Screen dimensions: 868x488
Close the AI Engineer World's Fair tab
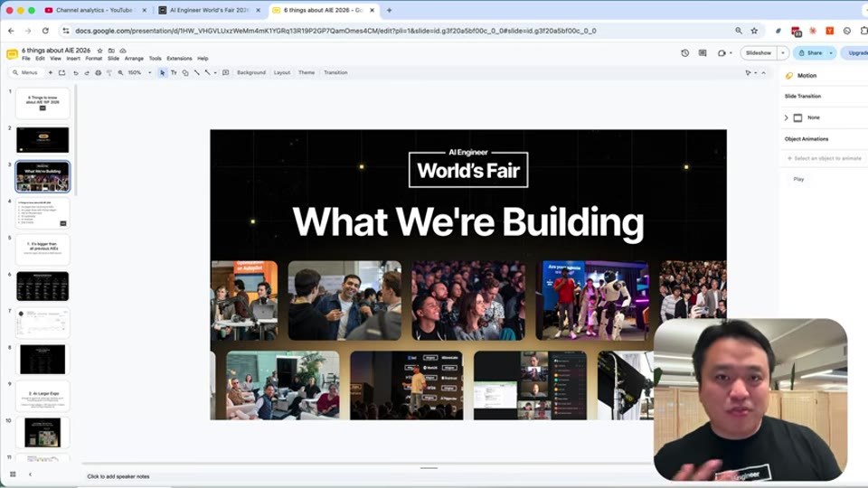[258, 10]
